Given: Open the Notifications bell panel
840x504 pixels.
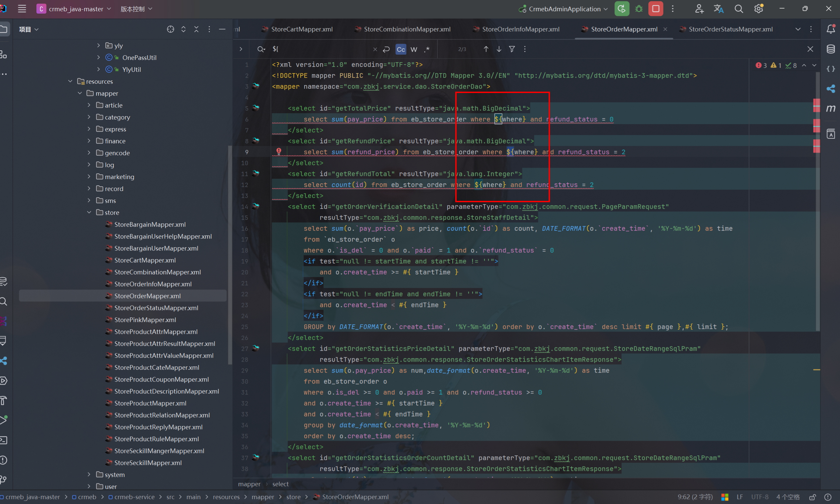Looking at the screenshot, I should [x=830, y=29].
